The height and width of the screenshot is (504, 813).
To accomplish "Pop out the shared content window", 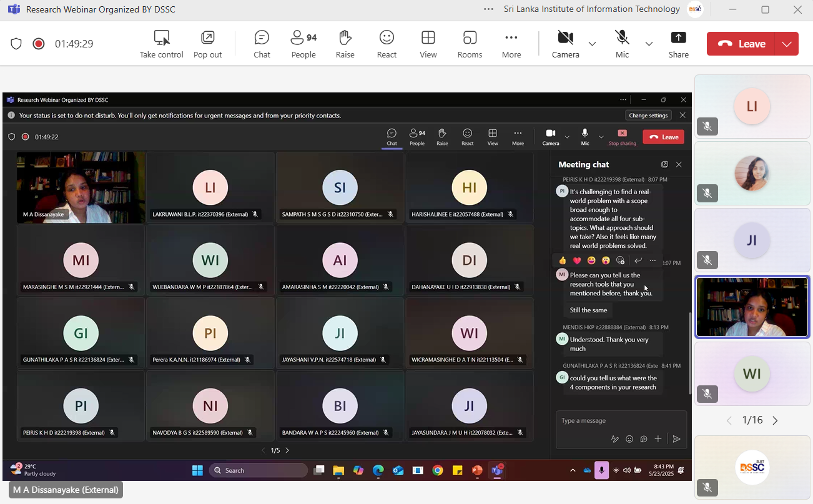I will point(207,44).
